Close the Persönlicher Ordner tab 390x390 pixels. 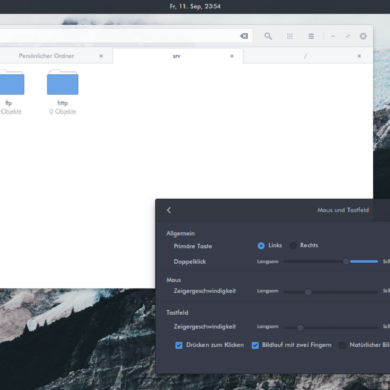(x=101, y=56)
